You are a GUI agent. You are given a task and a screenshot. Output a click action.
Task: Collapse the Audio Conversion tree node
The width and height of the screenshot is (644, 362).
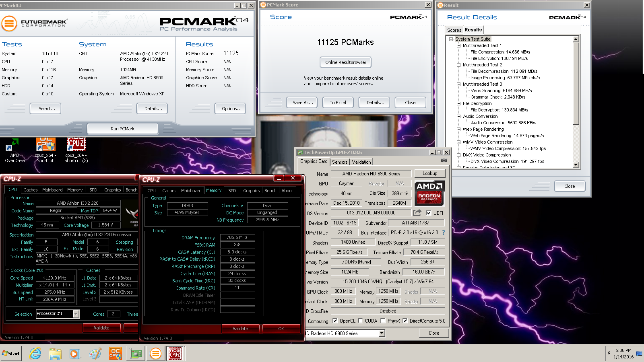[x=458, y=116]
